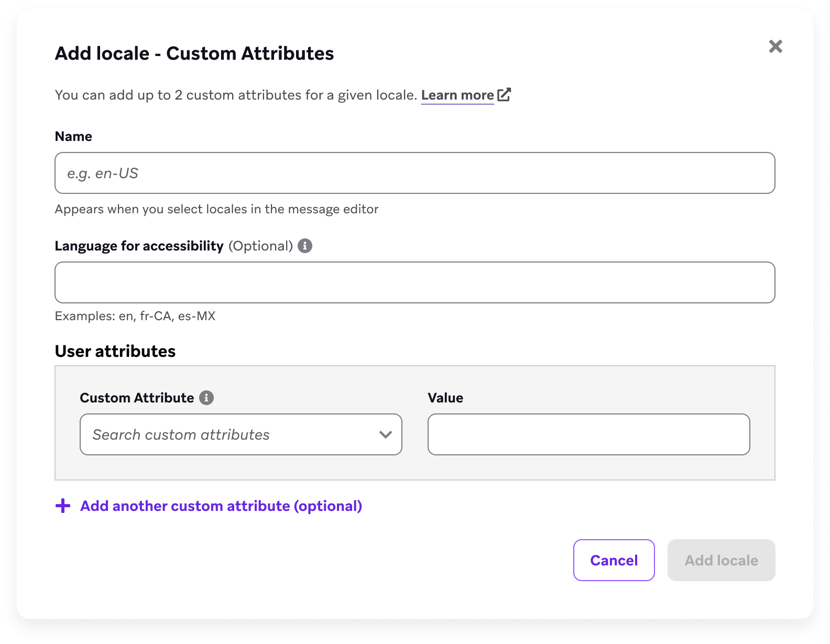This screenshot has height=644, width=830.
Task: Select the 'Examples: en, fr-CA, es-MX' hint text
Action: click(x=135, y=316)
